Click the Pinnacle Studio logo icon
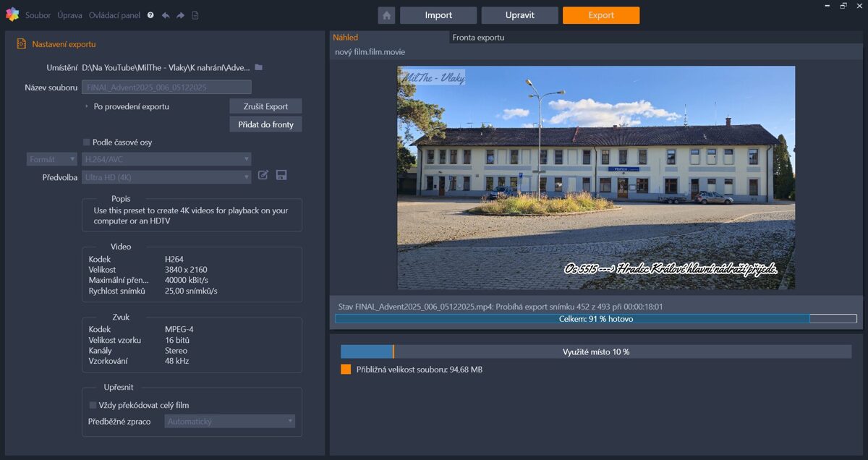The width and height of the screenshot is (868, 460). point(12,14)
